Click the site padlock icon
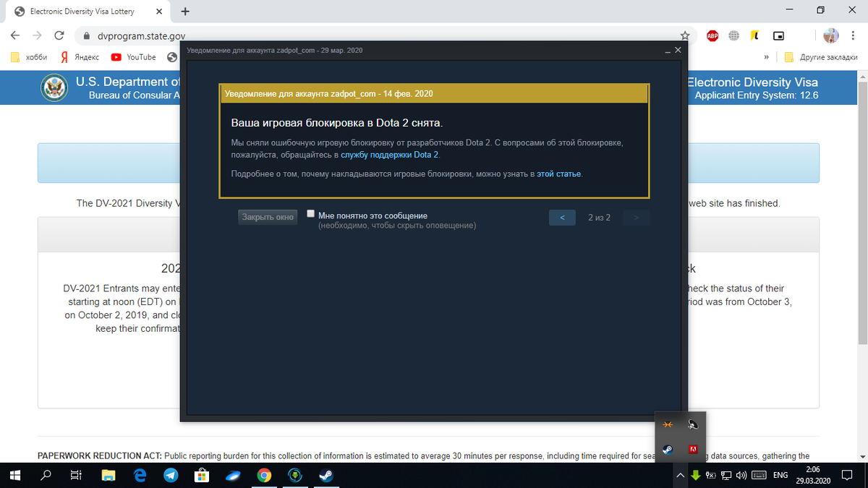Screen dimensions: 868x488 [x=86, y=35]
